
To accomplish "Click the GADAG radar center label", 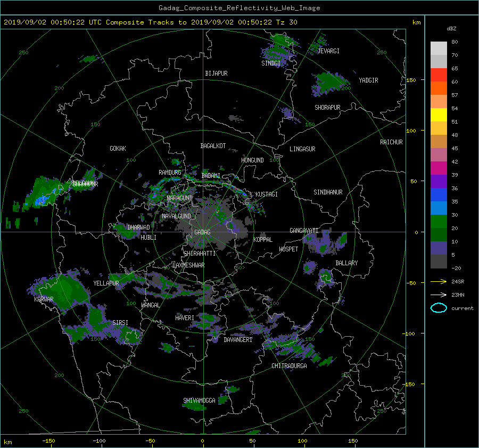I will (202, 232).
